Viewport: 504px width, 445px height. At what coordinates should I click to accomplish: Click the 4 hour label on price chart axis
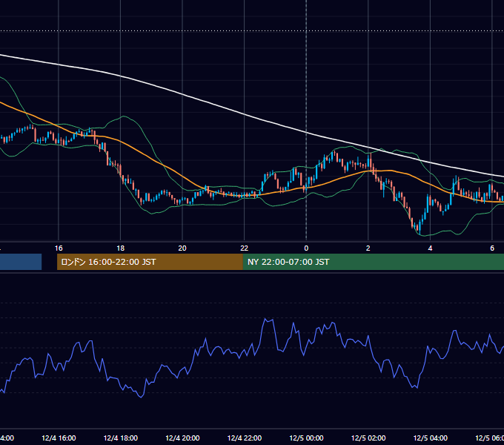(x=430, y=248)
